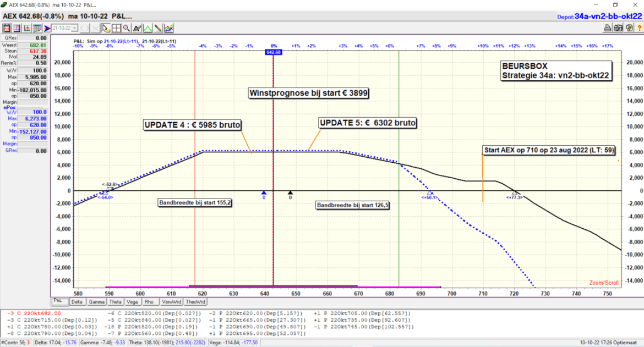Click the UPDATE 4 : € 5985 bruto annotation
Viewport: 644px width, 347px height.
click(x=192, y=125)
